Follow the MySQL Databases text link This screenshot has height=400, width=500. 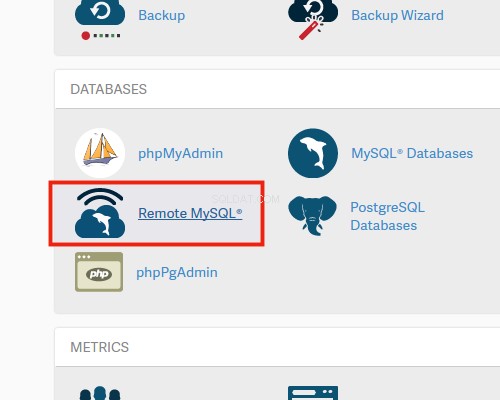[x=412, y=153]
